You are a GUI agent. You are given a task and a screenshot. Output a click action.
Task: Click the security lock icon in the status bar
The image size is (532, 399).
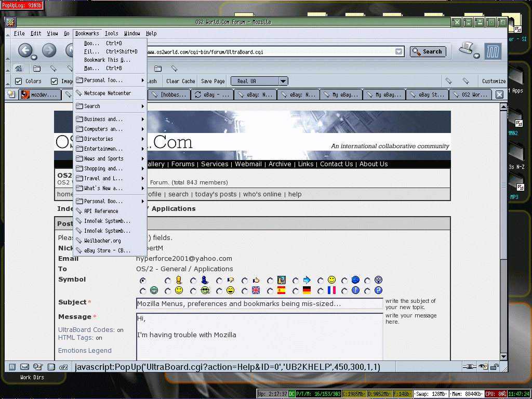click(495, 367)
